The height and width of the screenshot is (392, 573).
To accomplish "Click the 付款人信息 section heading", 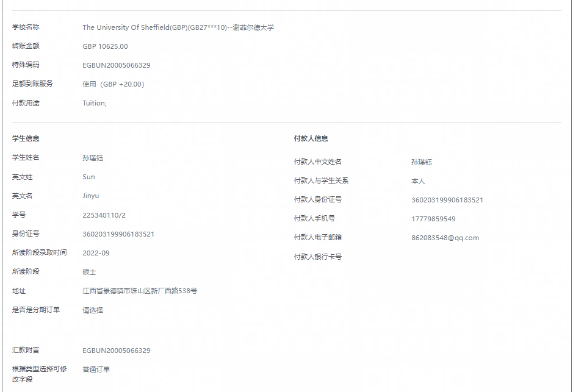I will tap(311, 139).
